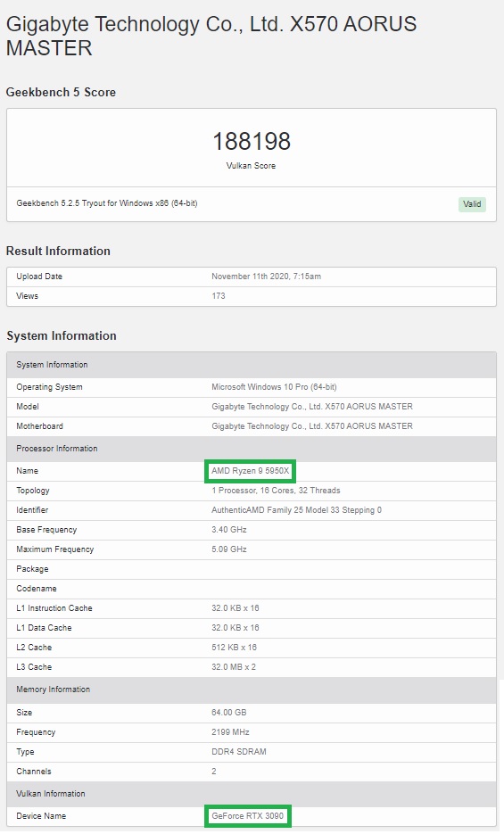Select the 5.09 GHz maximum frequency value
Viewport: 504px width, 834px height.
click(x=229, y=550)
